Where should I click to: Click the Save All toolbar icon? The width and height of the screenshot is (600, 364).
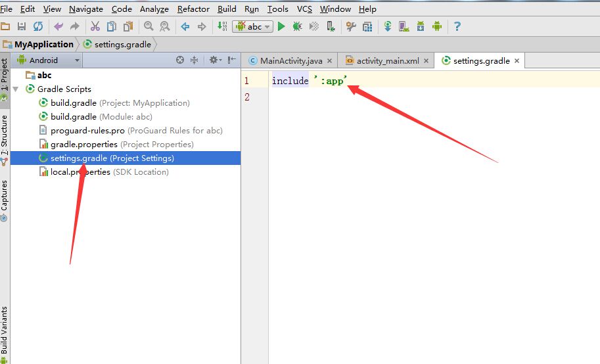(22, 26)
